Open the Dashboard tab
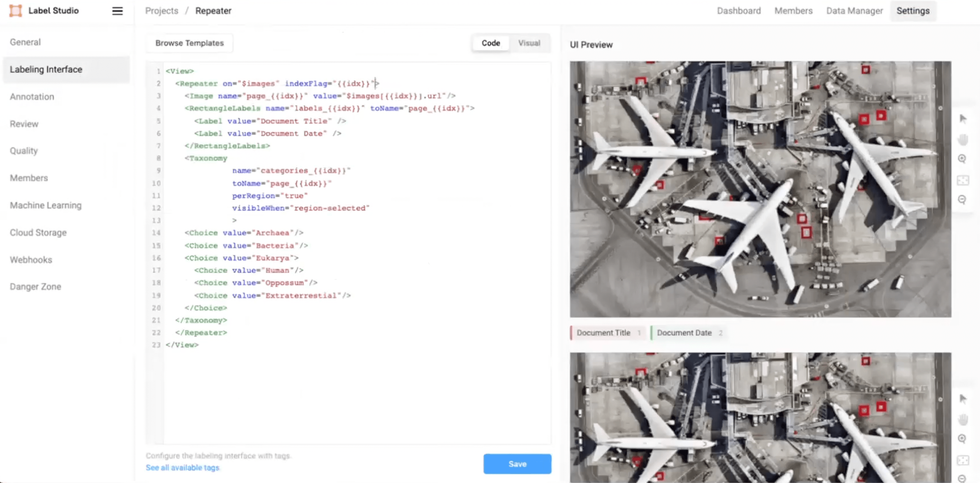The height and width of the screenshot is (483, 980). [738, 11]
